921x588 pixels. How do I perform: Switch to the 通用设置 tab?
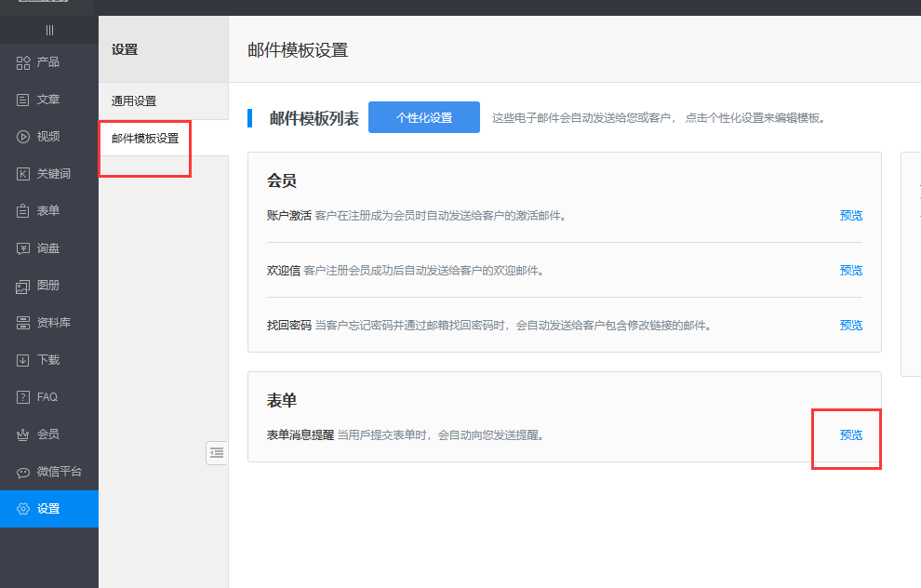tap(134, 101)
